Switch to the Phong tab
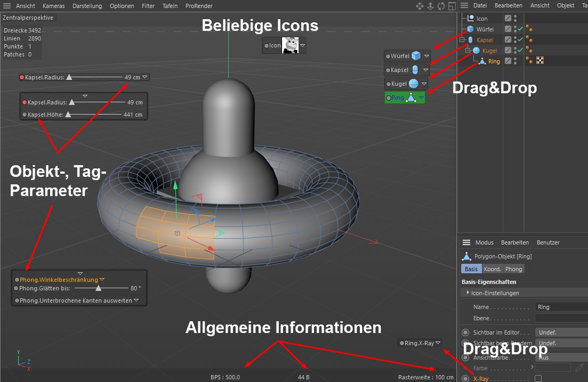This screenshot has width=588, height=382. pyautogui.click(x=513, y=269)
